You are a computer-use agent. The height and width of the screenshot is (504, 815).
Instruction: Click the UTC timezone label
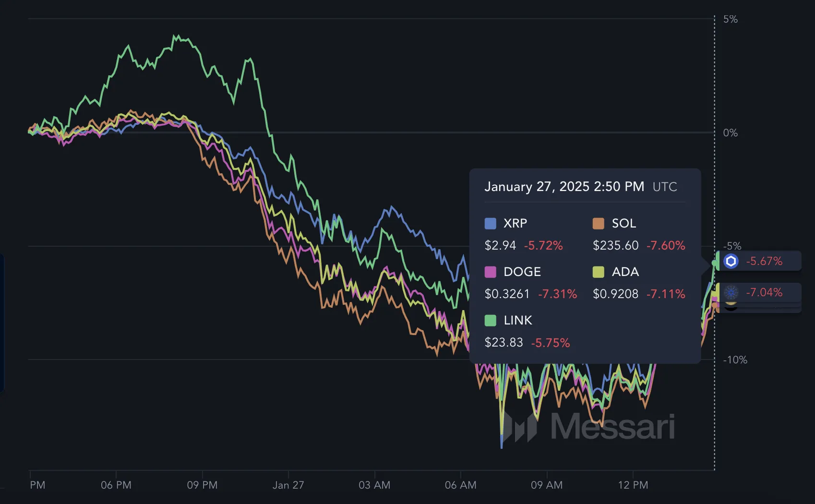click(x=665, y=187)
